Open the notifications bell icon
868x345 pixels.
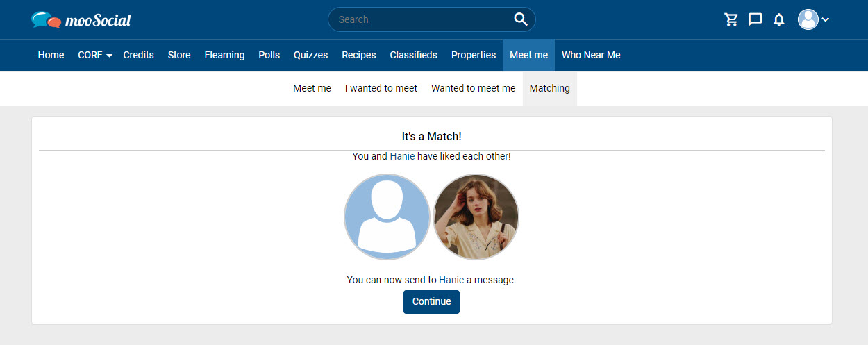(x=778, y=19)
